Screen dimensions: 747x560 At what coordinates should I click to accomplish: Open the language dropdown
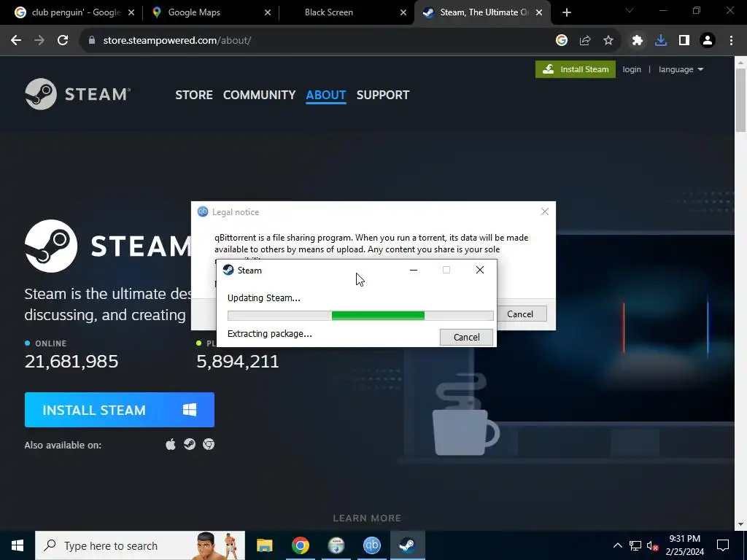click(681, 69)
